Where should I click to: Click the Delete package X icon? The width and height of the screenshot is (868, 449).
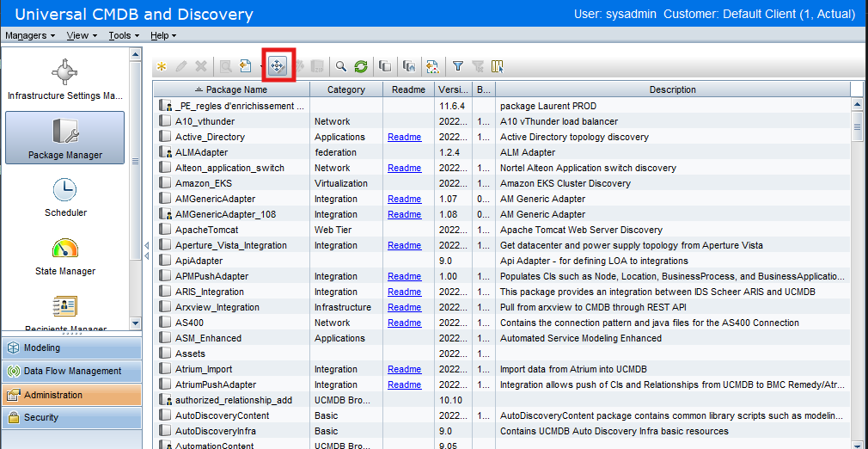[x=201, y=67]
